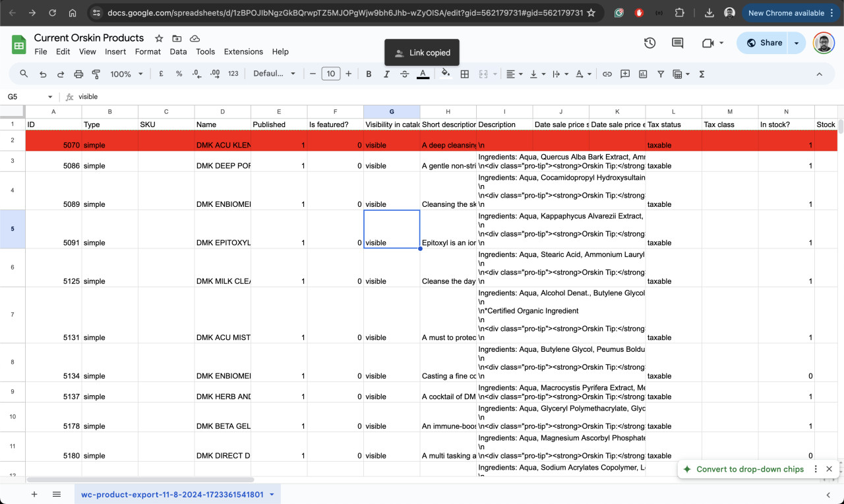Decrease decimal places

click(x=196, y=74)
